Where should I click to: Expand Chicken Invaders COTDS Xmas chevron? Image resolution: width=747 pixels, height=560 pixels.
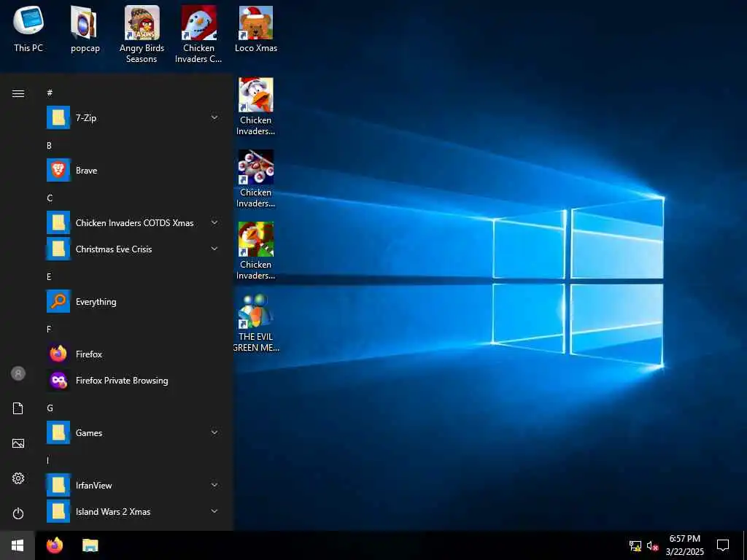click(x=214, y=222)
